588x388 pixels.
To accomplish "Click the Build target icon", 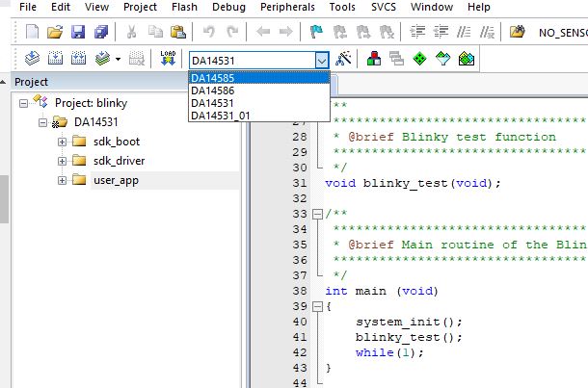I will click(55, 59).
